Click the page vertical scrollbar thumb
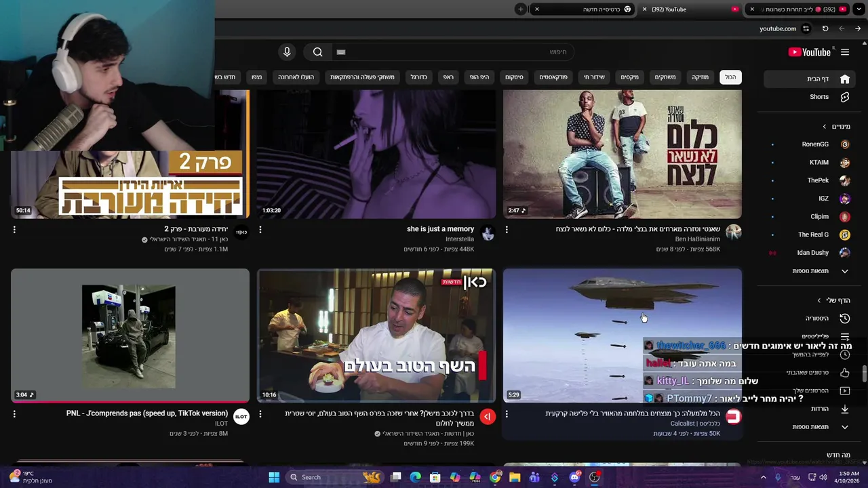 (x=864, y=374)
